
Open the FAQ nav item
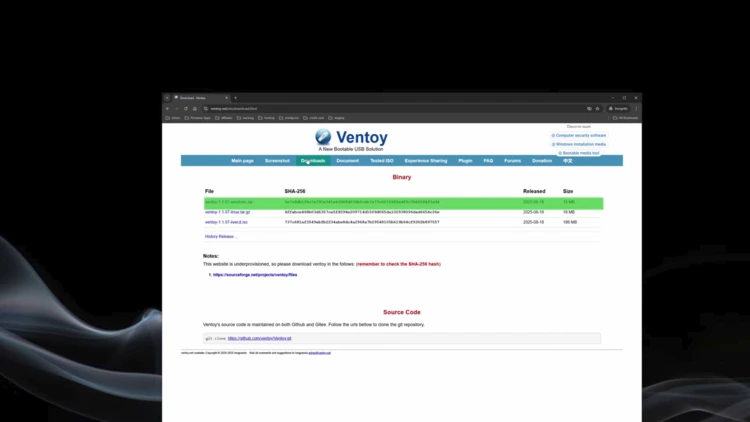click(488, 161)
